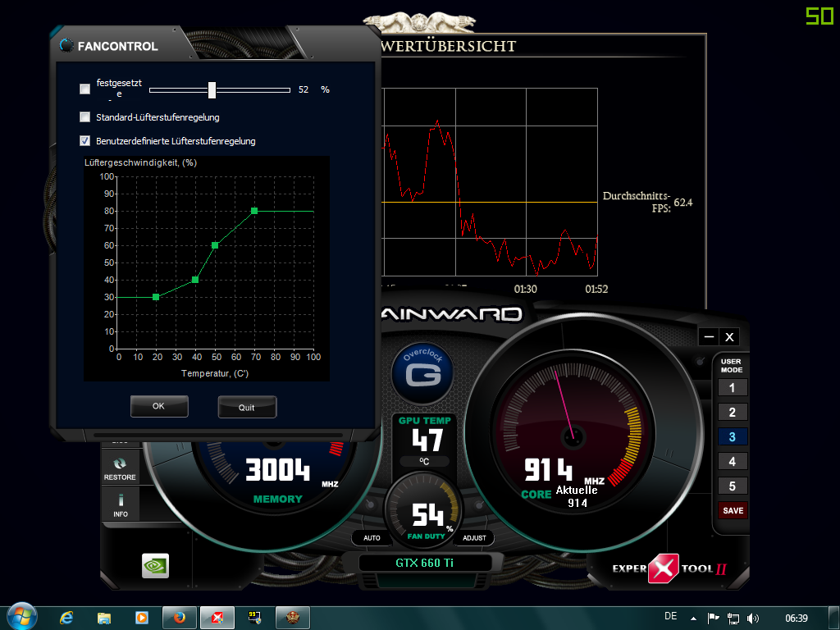Screen dimensions: 840x630
Task: Launch Internet Explorer from the taskbar
Action: coord(66,619)
